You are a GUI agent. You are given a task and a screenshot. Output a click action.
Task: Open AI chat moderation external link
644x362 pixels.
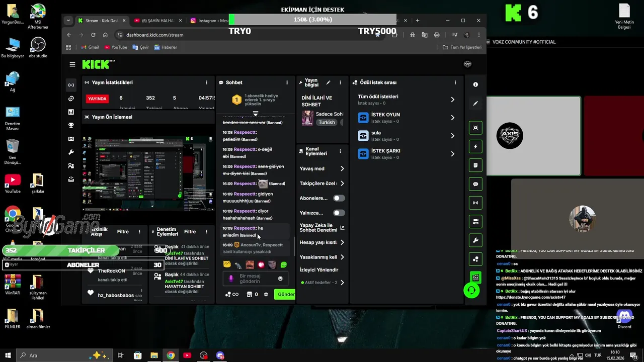[342, 228]
